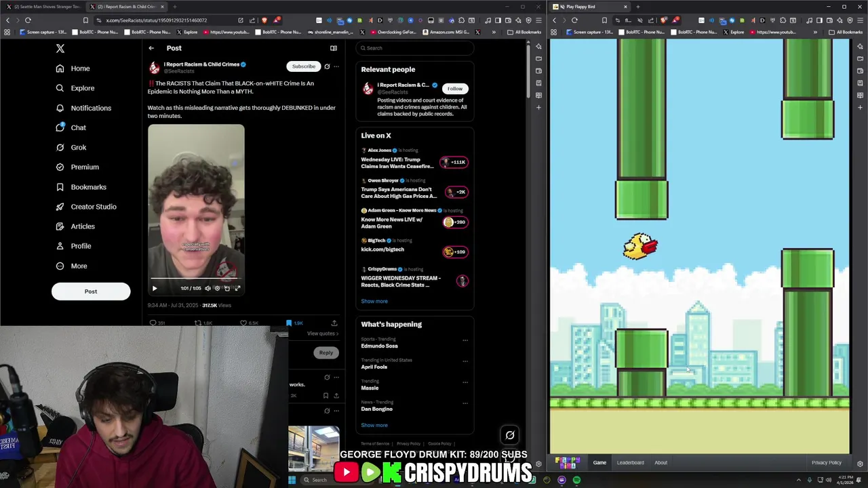Open the Privacy Policy link
This screenshot has height=488, width=868.
(x=826, y=462)
